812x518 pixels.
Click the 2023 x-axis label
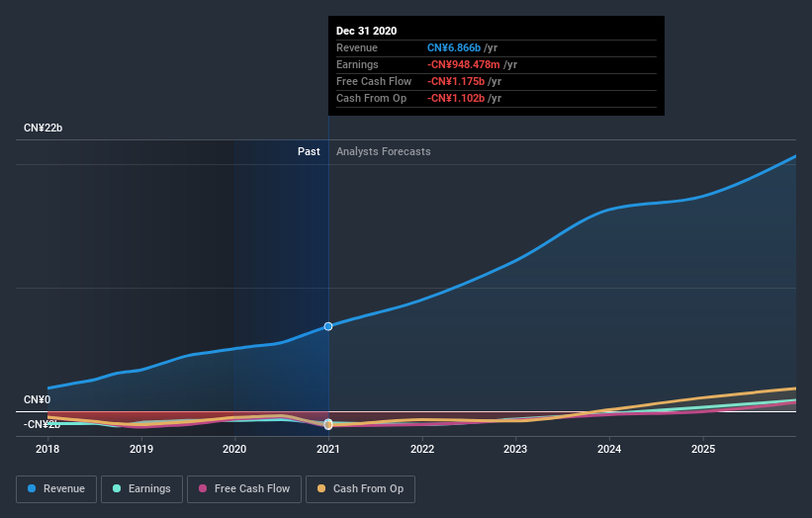[x=515, y=449]
